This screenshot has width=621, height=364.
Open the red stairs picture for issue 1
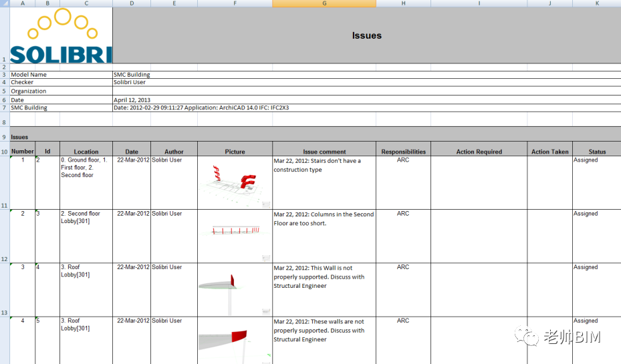[x=235, y=183]
